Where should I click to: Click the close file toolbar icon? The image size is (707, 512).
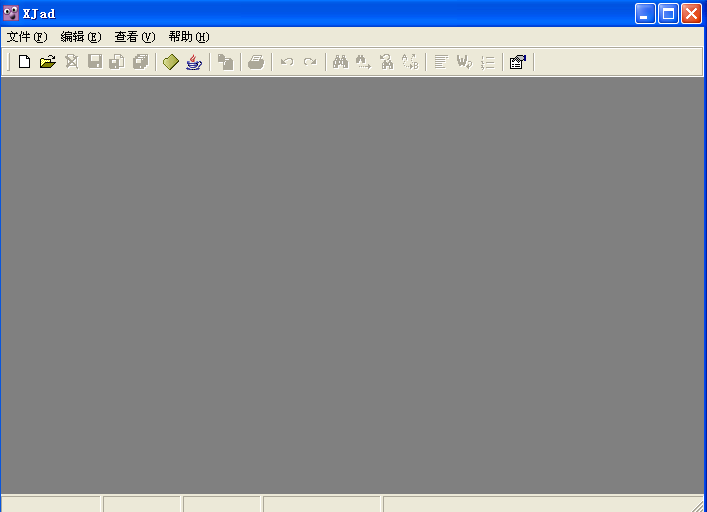point(72,62)
